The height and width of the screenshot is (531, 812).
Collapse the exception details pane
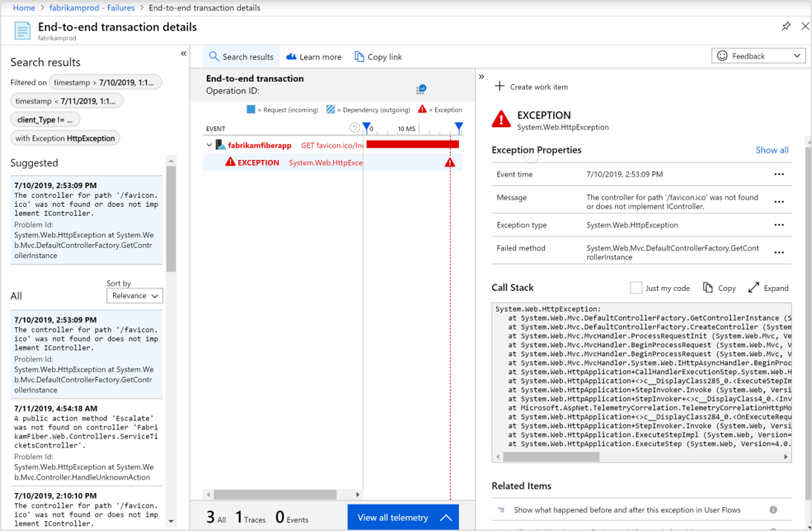coord(482,77)
